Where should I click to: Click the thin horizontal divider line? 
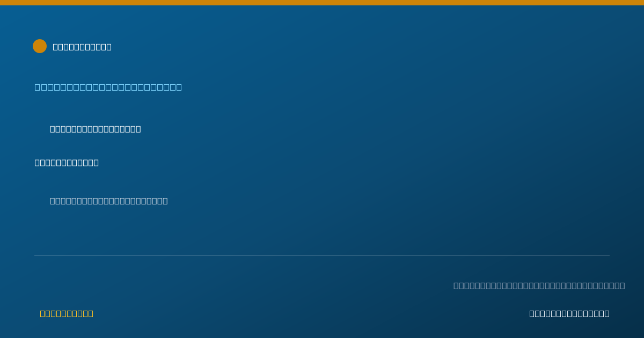[x=322, y=255]
